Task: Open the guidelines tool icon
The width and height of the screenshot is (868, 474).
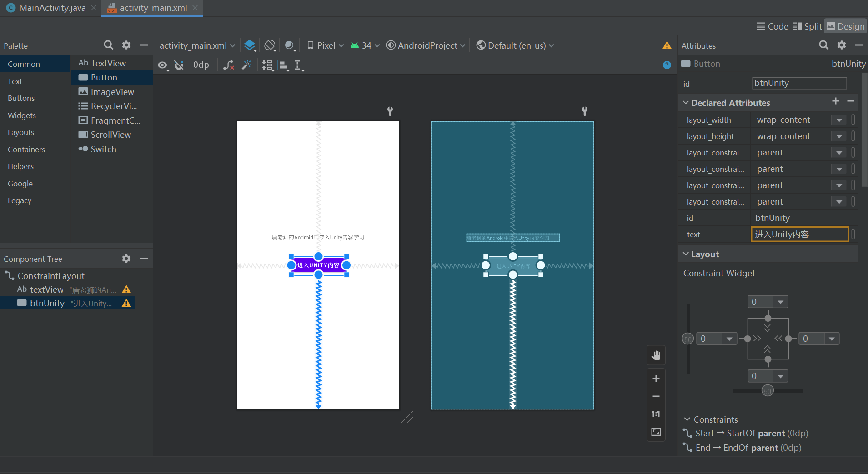Action: pyautogui.click(x=299, y=65)
